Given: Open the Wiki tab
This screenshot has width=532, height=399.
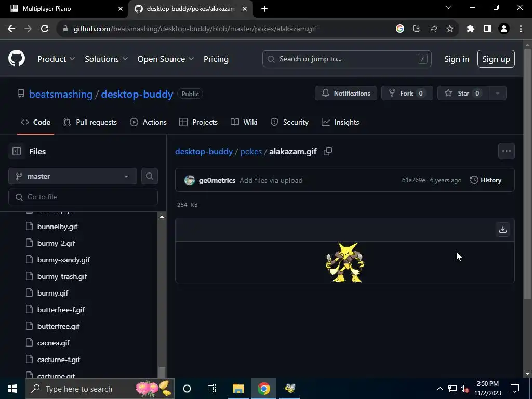Looking at the screenshot, I should pyautogui.click(x=244, y=122).
